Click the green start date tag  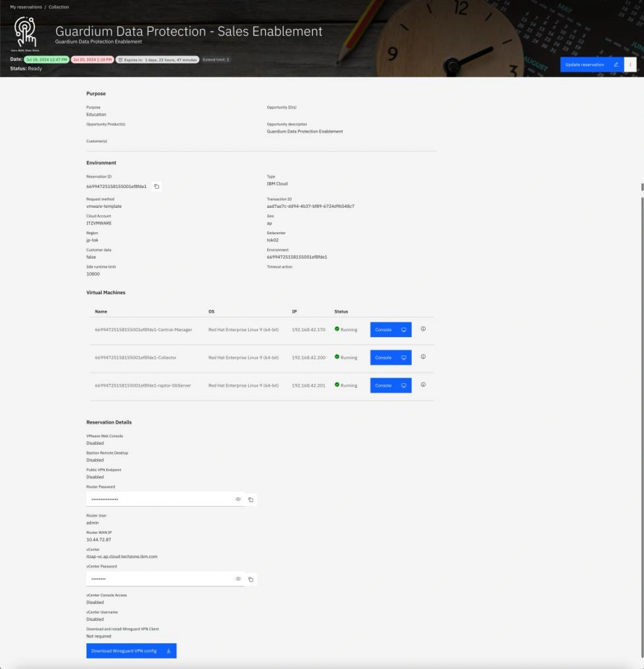pos(46,60)
